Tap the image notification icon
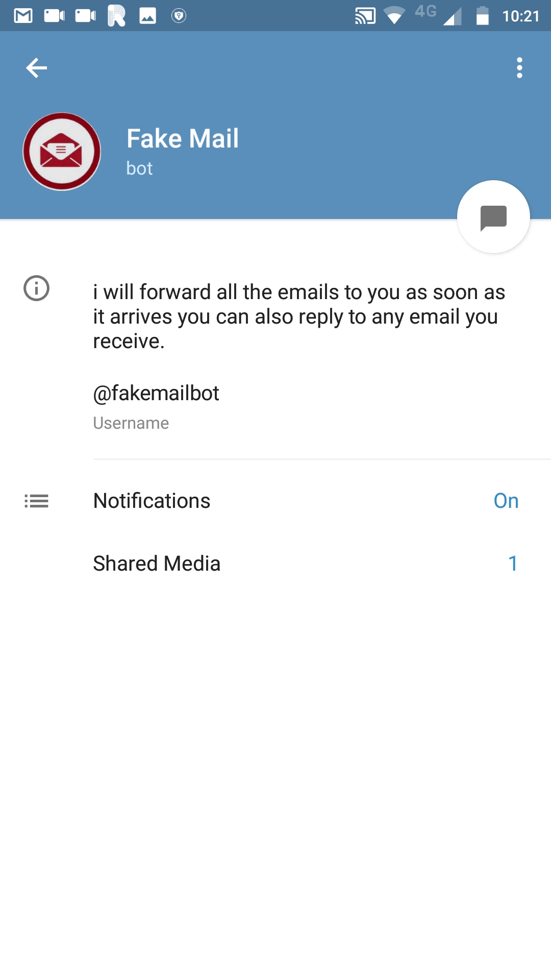Image resolution: width=551 pixels, height=980 pixels. (x=148, y=16)
